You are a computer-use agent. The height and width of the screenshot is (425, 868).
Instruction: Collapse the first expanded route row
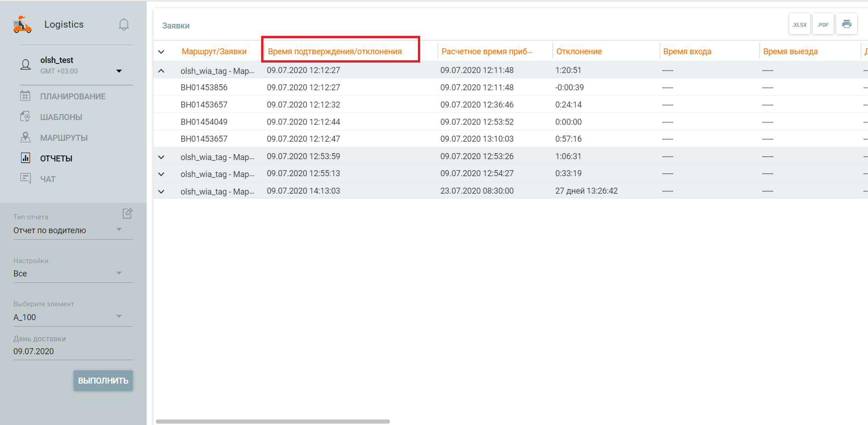[x=161, y=71]
